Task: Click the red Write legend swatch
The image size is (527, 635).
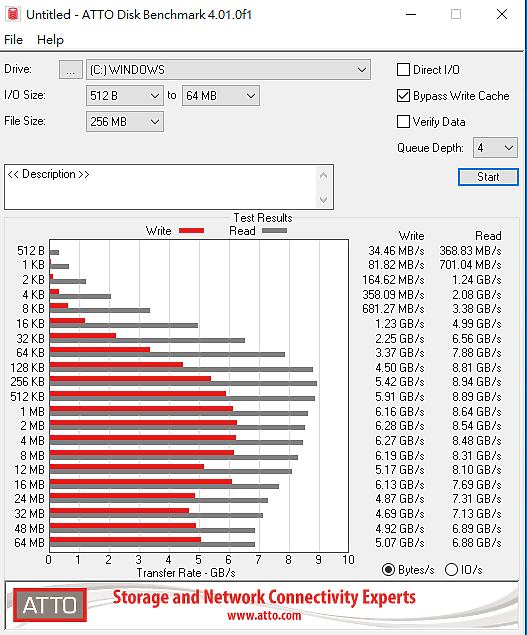Action: [x=191, y=231]
